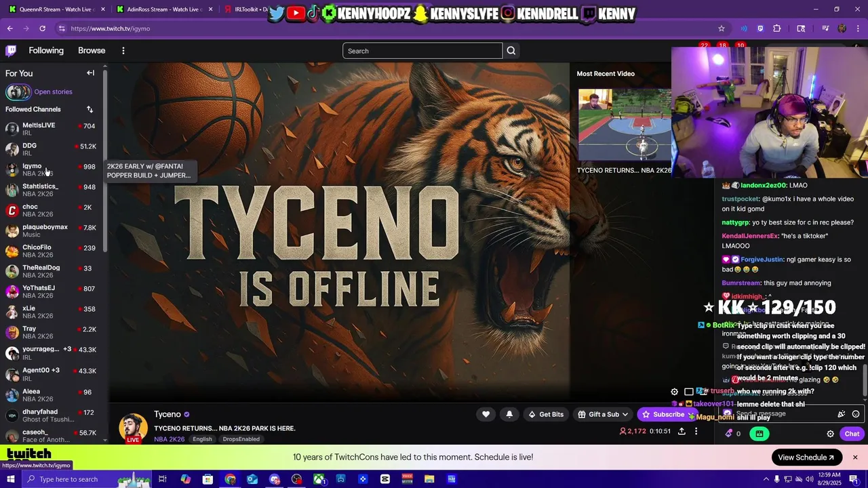Open the Chrome profile avatar
This screenshot has height=488, width=868.
(842, 28)
